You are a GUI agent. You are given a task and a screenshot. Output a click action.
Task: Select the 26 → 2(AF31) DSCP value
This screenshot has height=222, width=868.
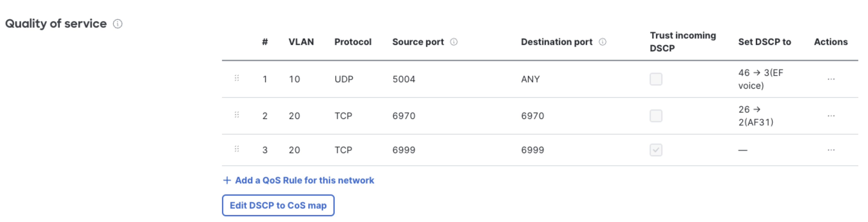tap(756, 116)
